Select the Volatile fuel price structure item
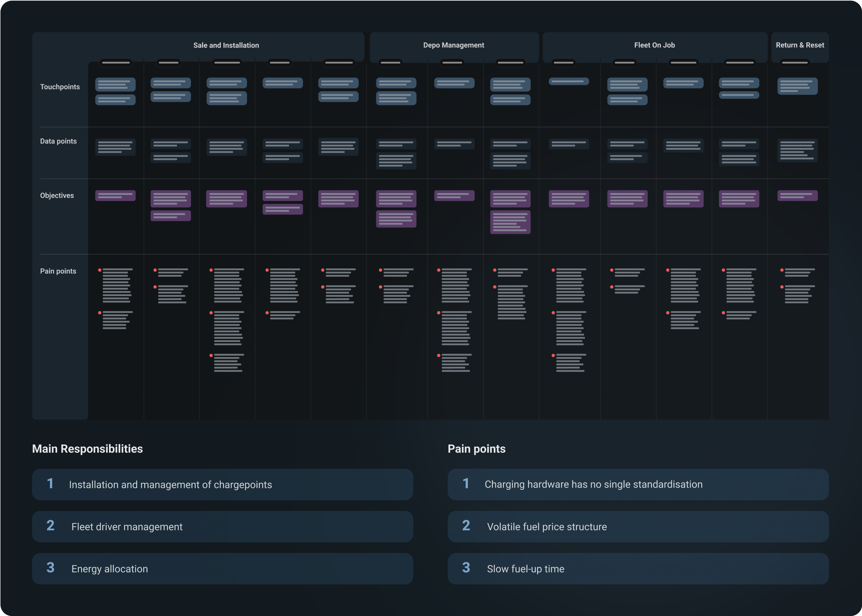Viewport: 862px width, 616px height. click(546, 526)
